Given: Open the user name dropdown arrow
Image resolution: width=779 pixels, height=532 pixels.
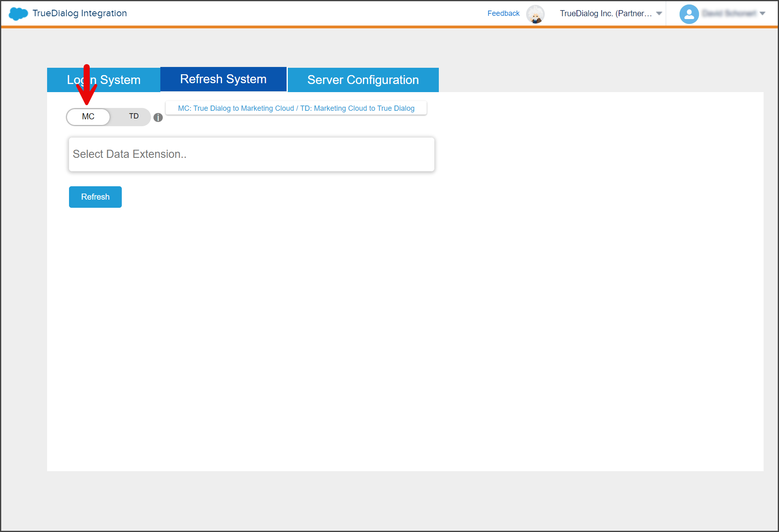Looking at the screenshot, I should [762, 13].
